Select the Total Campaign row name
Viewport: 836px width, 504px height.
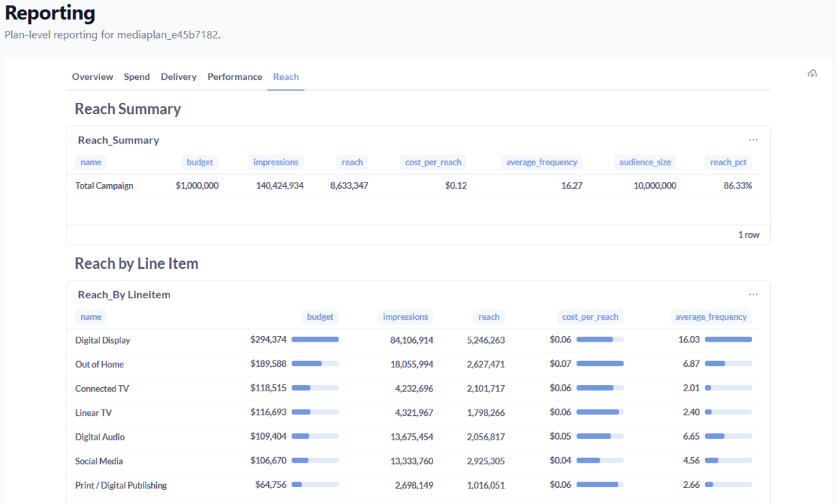click(x=104, y=185)
